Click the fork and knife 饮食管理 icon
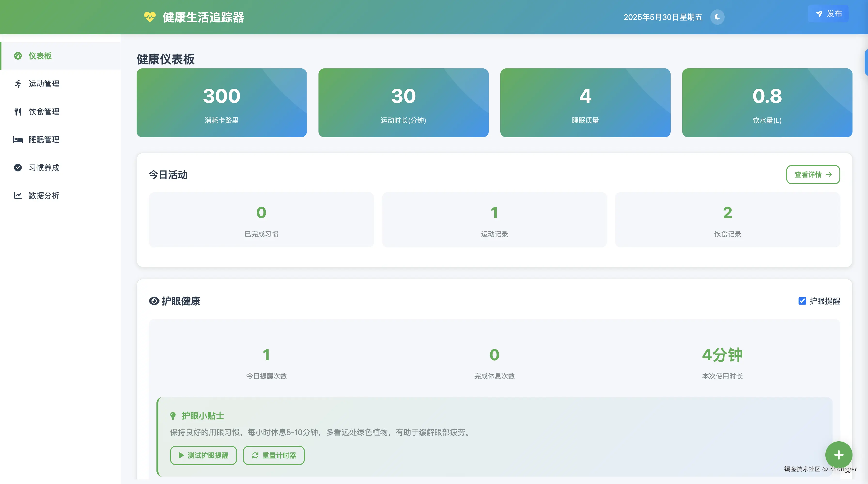The image size is (868, 484). pos(18,112)
